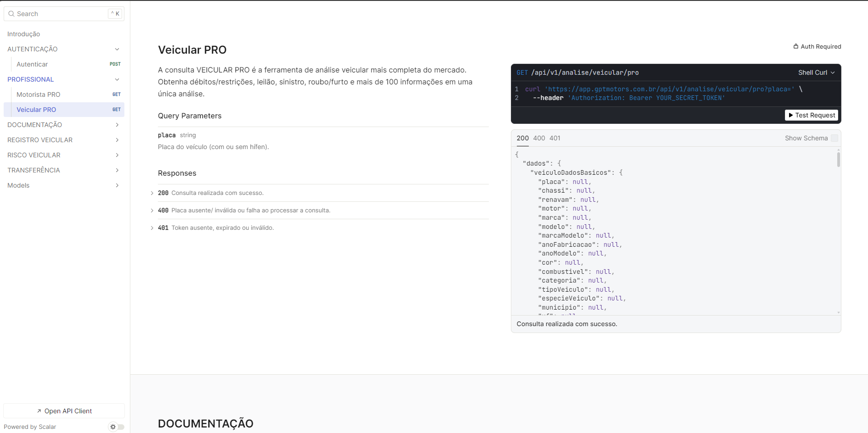The width and height of the screenshot is (868, 433).
Task: Click the AUTENTICAÇÃO section label
Action: 33,49
